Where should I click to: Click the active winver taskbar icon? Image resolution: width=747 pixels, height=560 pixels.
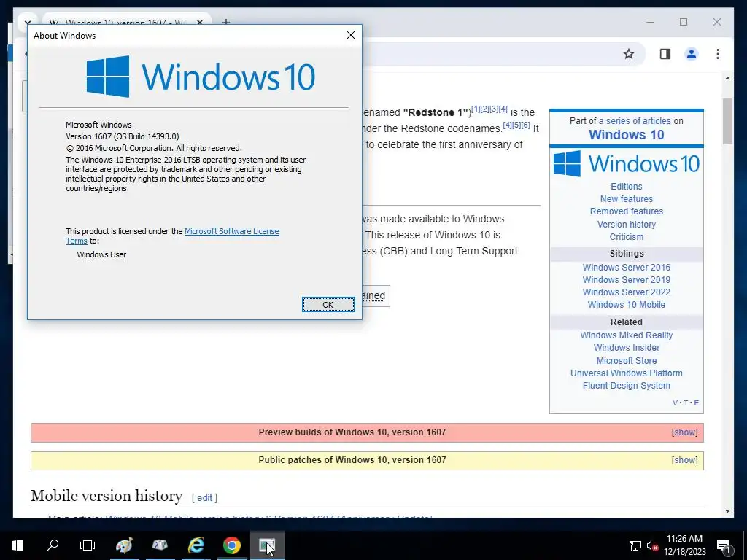(267, 545)
